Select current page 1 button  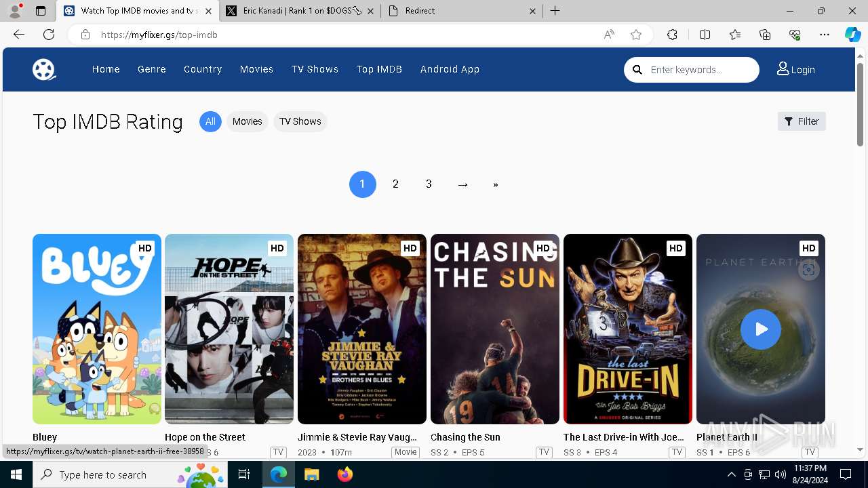pos(362,184)
